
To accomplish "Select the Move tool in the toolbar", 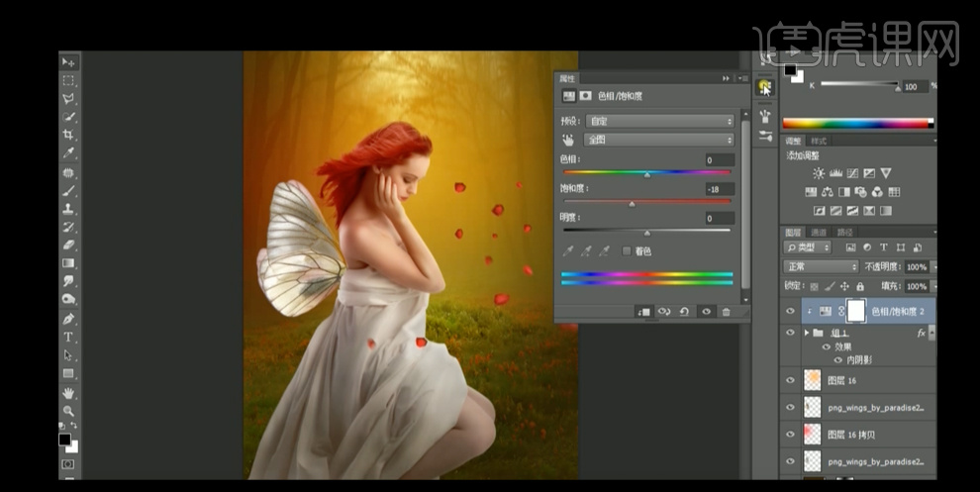I will [x=68, y=62].
